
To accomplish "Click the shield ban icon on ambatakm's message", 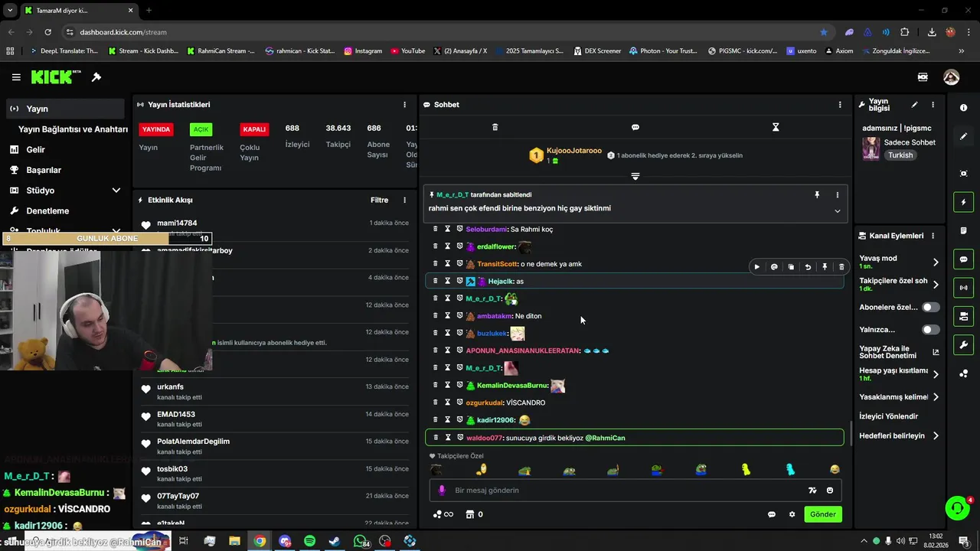I will pyautogui.click(x=460, y=315).
